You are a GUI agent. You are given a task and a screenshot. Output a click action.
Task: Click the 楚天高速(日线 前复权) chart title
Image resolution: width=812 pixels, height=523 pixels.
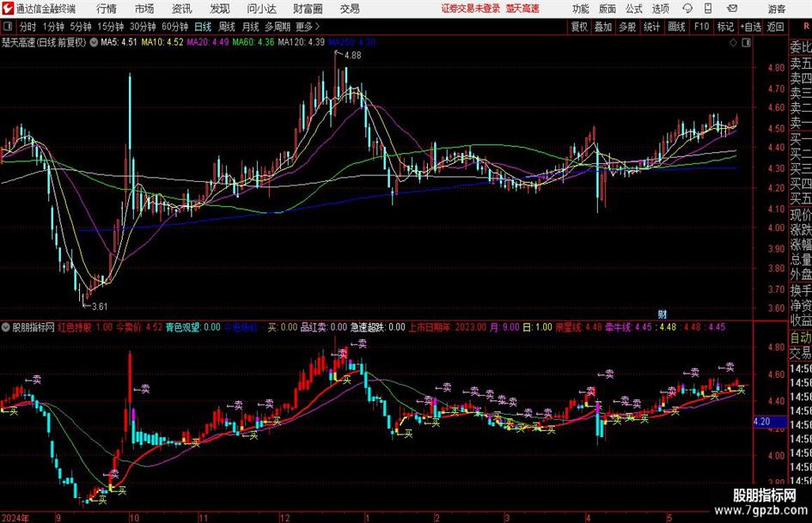click(x=44, y=42)
